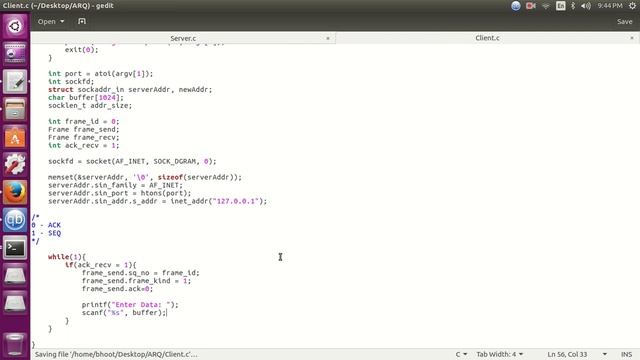Viewport: 640px width, 360px height.
Task: Click the 'frame_send.frame_kind = 1;' line
Action: pos(136,281)
